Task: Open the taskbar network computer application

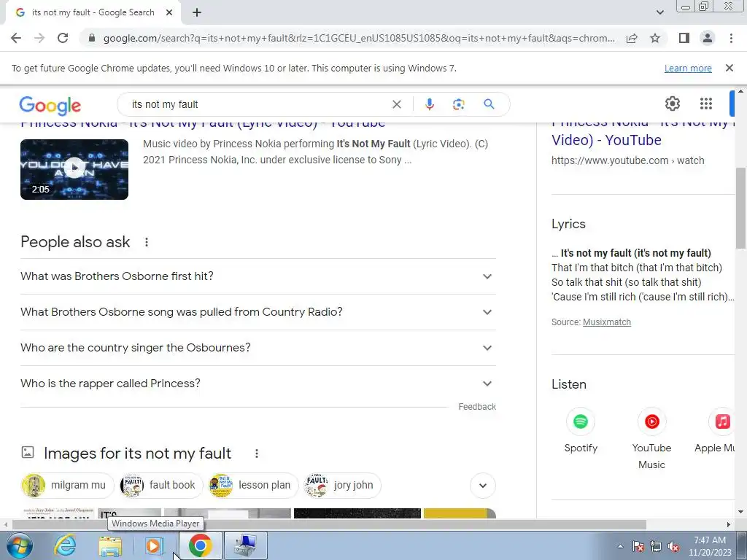Action: click(x=245, y=545)
